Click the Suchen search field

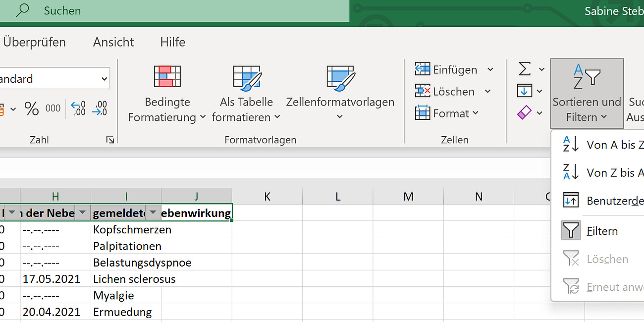[174, 11]
